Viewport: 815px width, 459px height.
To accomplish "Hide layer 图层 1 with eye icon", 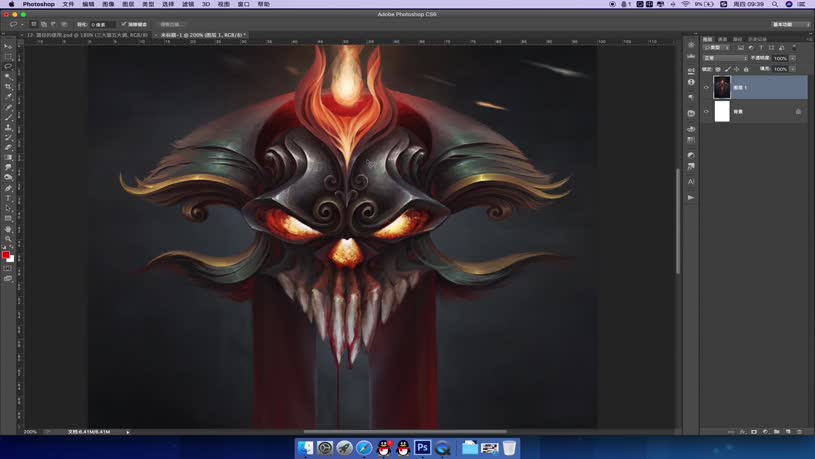I will (706, 87).
